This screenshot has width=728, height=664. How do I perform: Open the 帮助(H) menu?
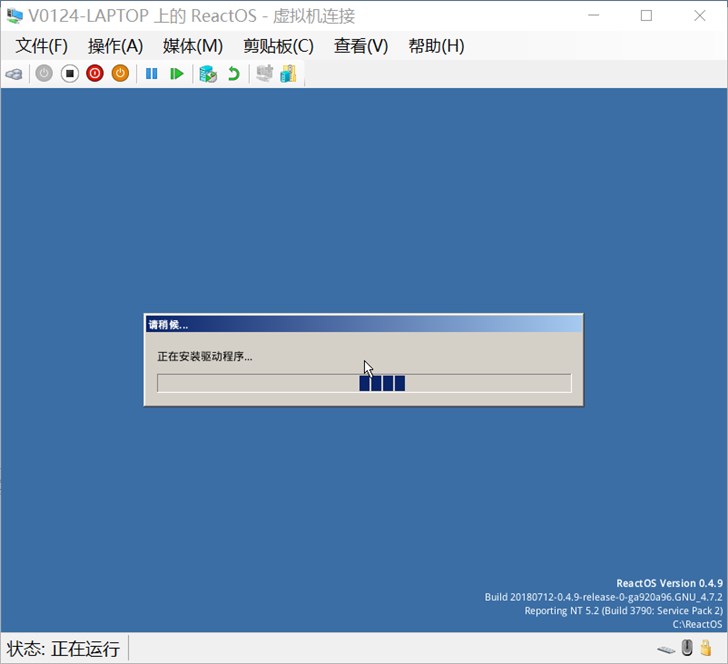(x=436, y=46)
